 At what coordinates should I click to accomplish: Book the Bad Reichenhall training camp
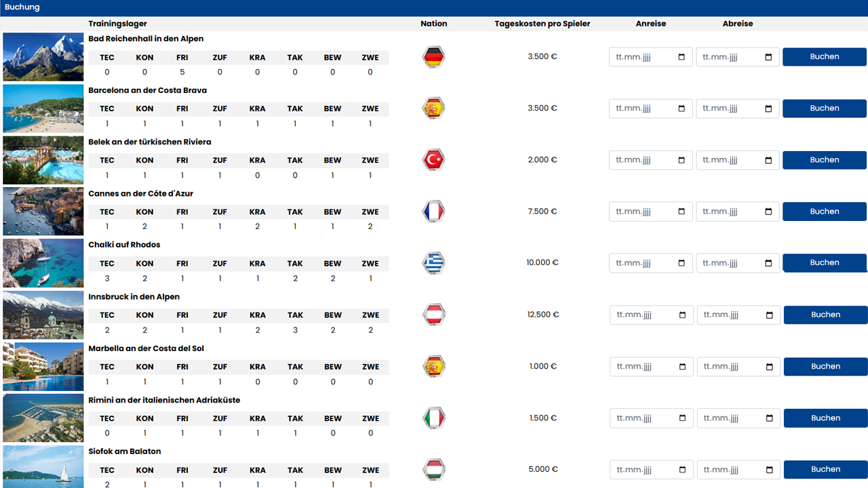pyautogui.click(x=824, y=57)
